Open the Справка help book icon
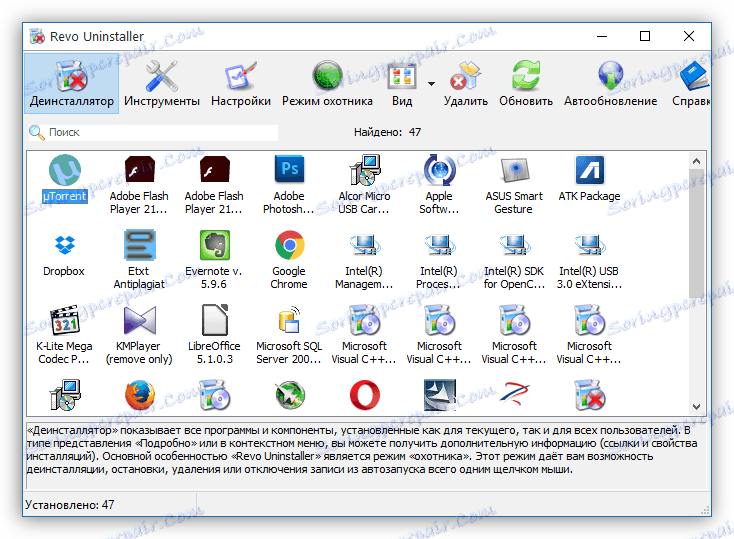 (694, 77)
